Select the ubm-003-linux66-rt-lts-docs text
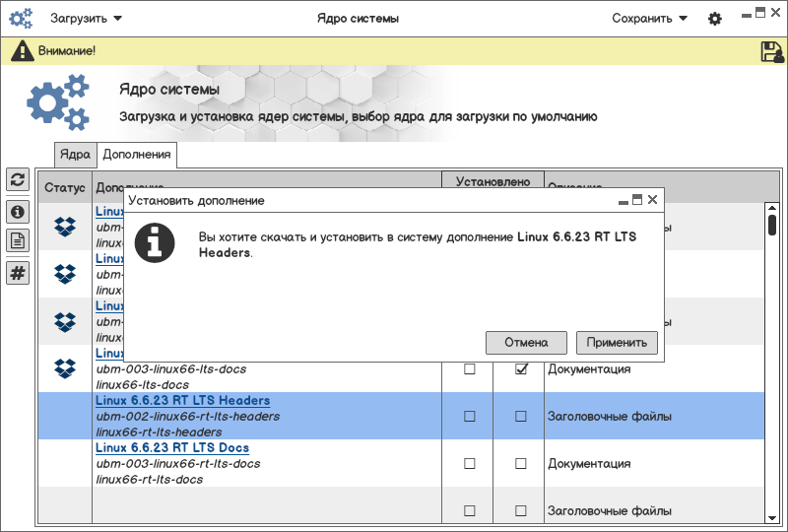The image size is (788, 532). (178, 464)
